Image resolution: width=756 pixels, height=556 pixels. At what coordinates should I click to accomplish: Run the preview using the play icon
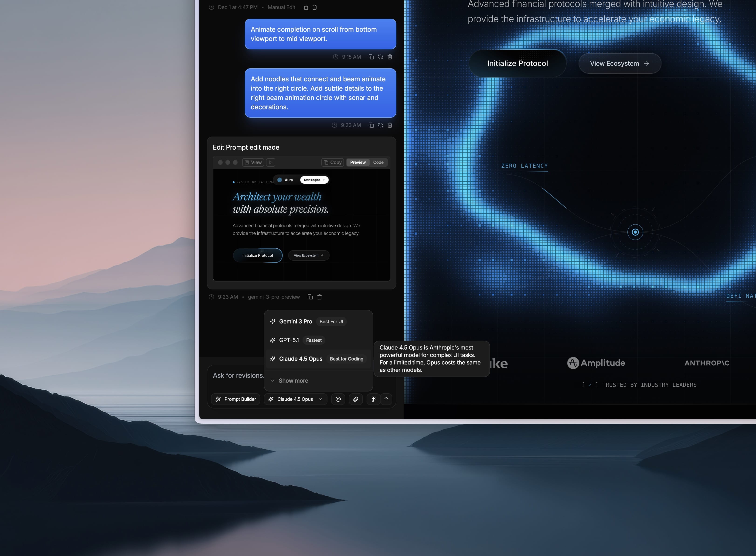(270, 162)
